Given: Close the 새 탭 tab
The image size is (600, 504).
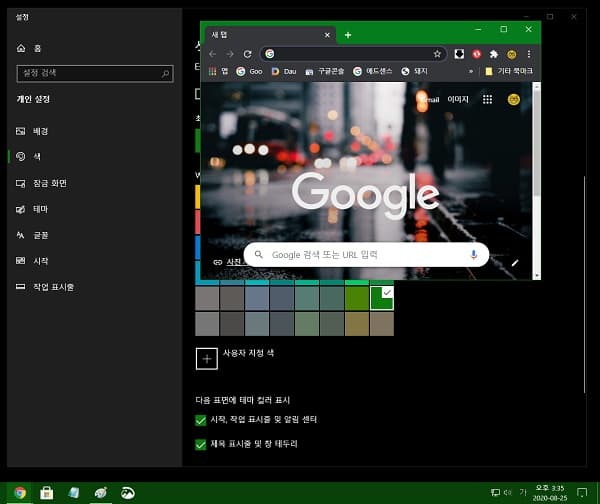Looking at the screenshot, I should [x=327, y=35].
